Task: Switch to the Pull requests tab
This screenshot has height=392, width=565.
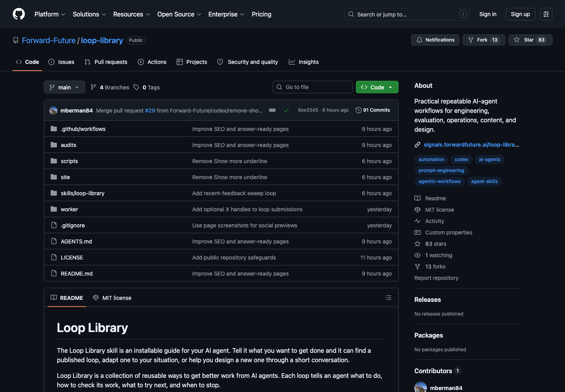Action: [106, 62]
